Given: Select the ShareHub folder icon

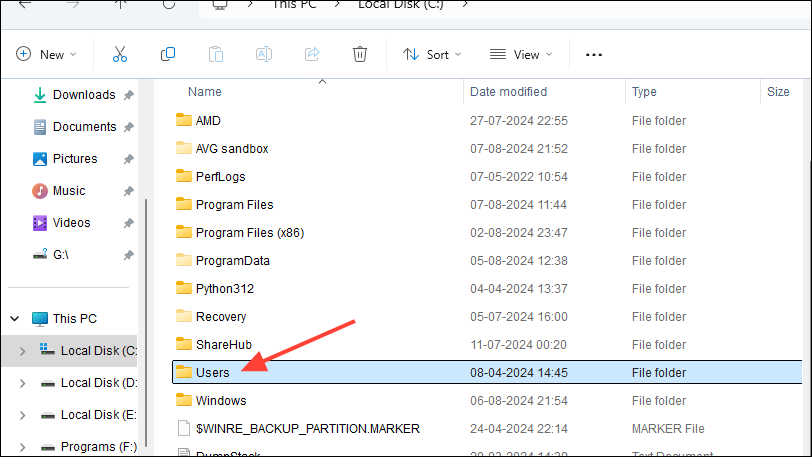Looking at the screenshot, I should (183, 344).
